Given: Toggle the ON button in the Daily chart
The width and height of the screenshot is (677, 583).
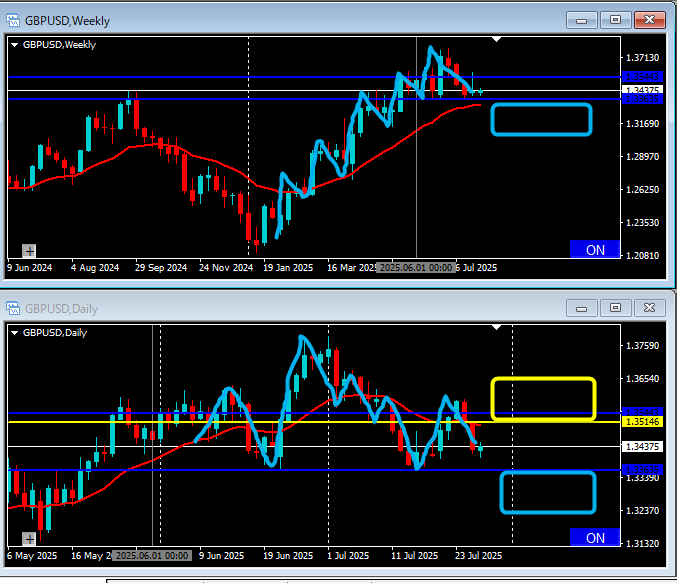Looking at the screenshot, I should coord(595,538).
